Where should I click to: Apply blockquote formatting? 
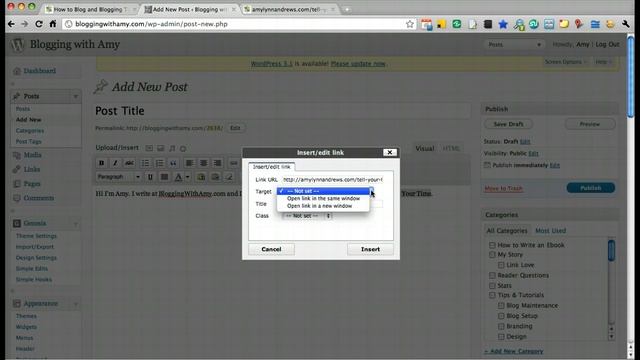pyautogui.click(x=173, y=163)
